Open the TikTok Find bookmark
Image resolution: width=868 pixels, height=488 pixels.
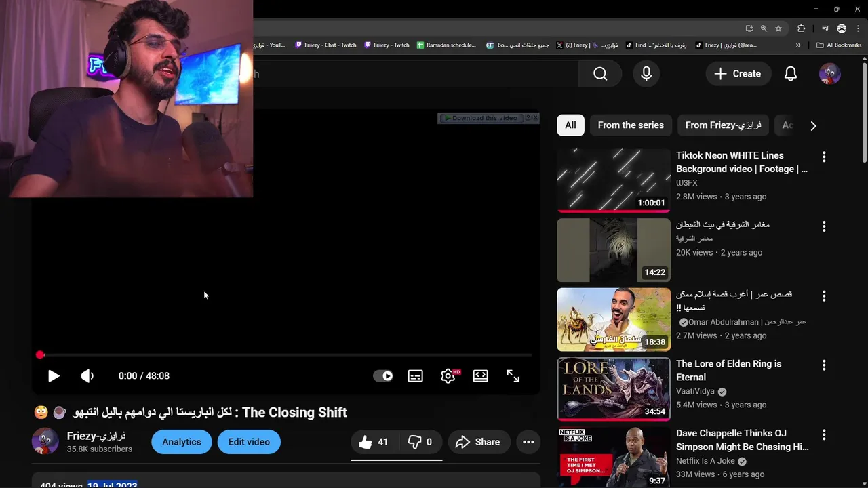coord(656,45)
